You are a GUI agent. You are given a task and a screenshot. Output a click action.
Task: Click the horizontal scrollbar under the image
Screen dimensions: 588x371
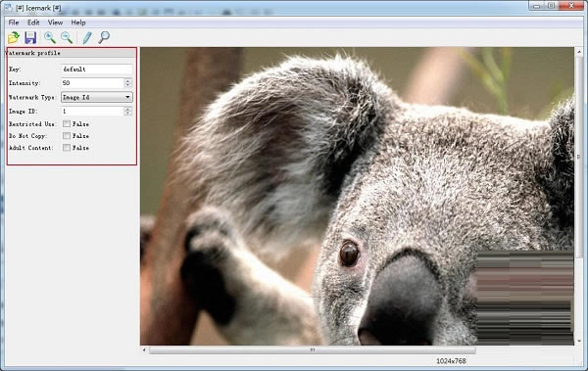pyautogui.click(x=313, y=350)
